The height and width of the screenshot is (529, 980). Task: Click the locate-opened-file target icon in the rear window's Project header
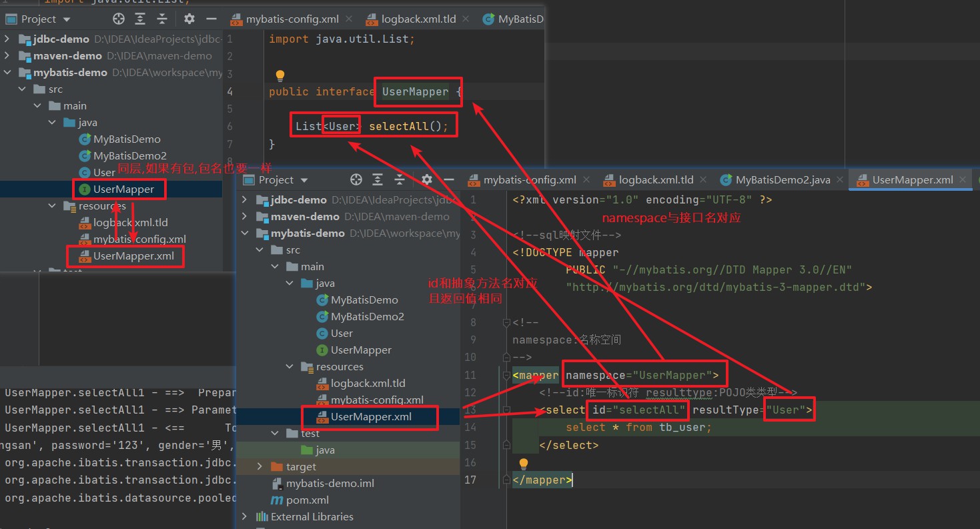click(119, 19)
